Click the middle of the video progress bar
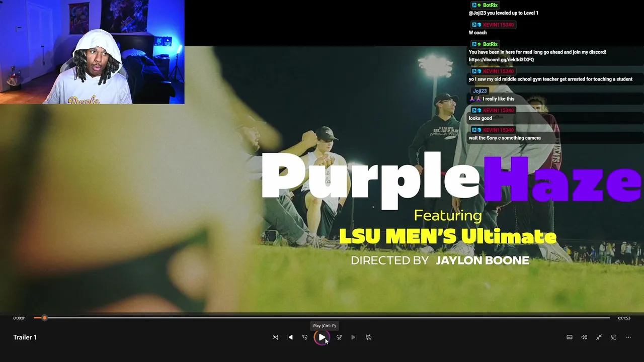 point(322,318)
